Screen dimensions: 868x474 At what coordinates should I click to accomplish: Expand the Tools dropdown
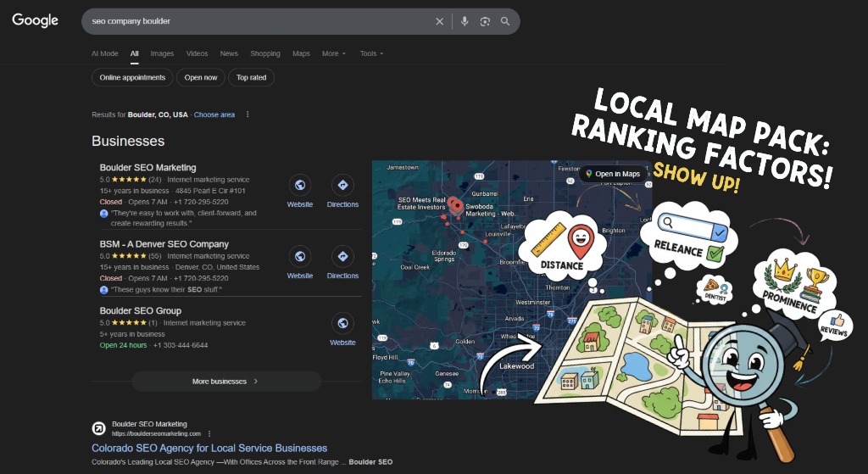[371, 53]
